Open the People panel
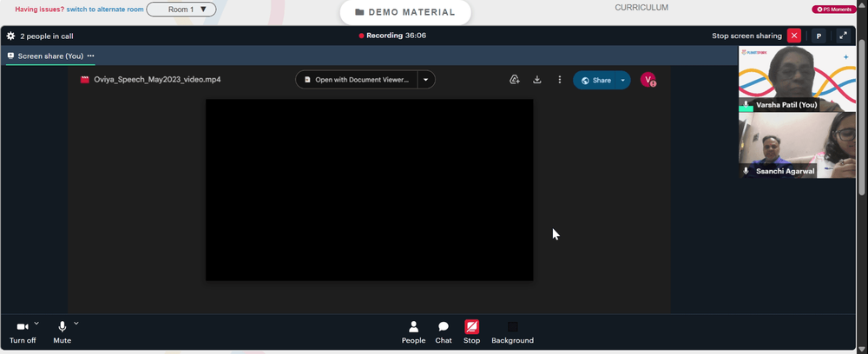868x354 pixels. [413, 332]
